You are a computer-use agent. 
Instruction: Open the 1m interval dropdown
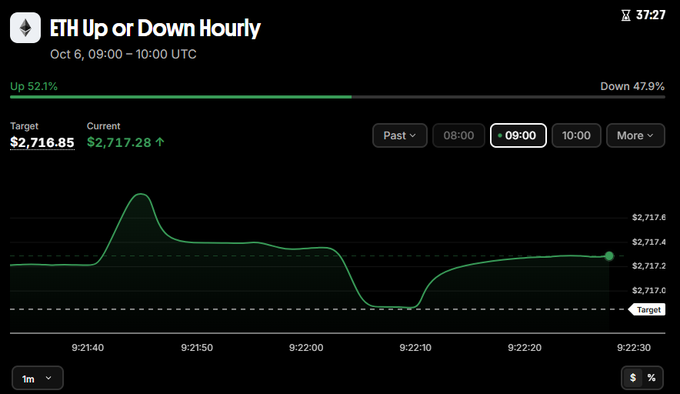37,378
